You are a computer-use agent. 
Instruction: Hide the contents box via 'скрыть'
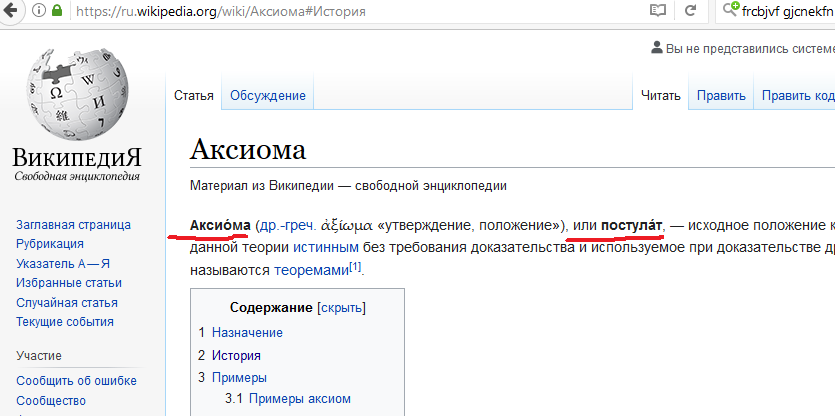pos(341,307)
